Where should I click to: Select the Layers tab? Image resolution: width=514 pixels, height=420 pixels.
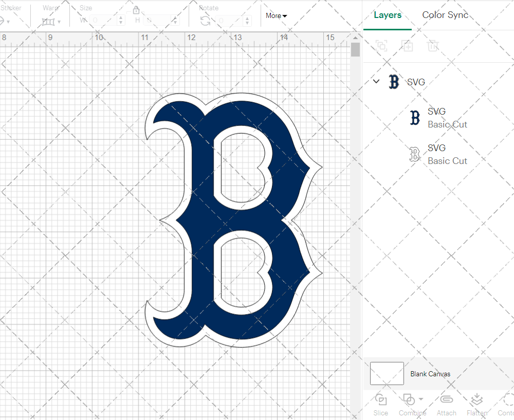[x=388, y=15]
